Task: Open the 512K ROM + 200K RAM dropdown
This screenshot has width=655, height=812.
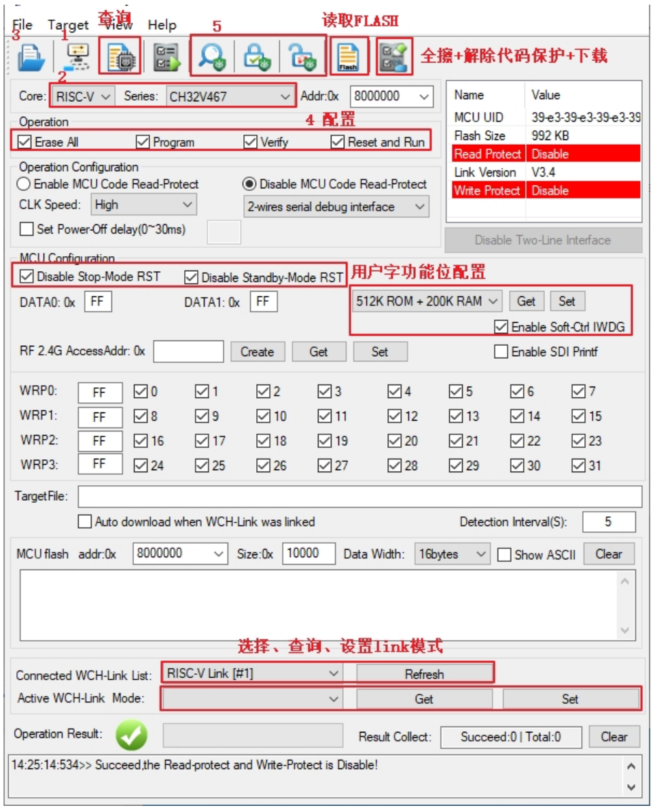Action: (x=427, y=301)
